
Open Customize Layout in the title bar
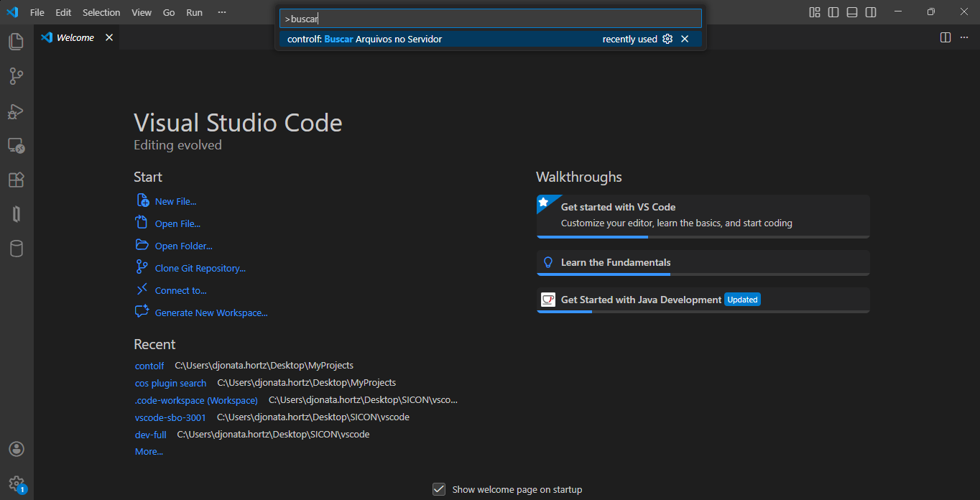coord(815,12)
